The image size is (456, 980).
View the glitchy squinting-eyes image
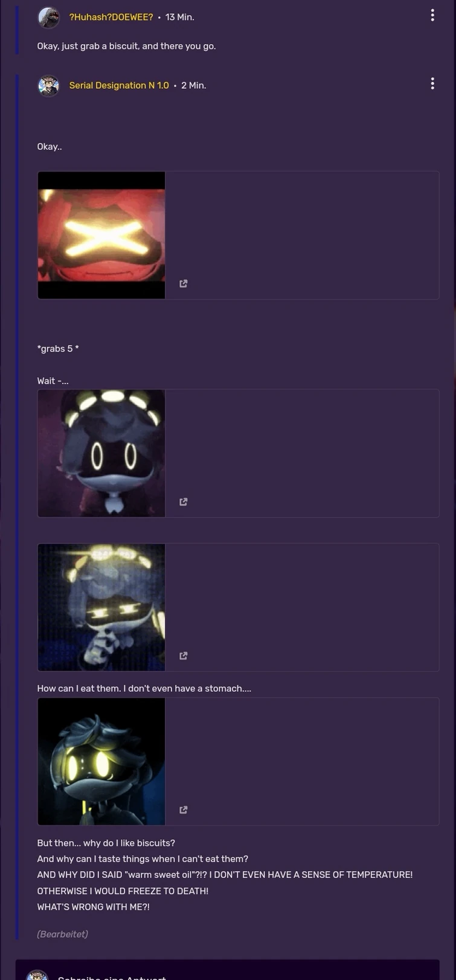point(101,607)
